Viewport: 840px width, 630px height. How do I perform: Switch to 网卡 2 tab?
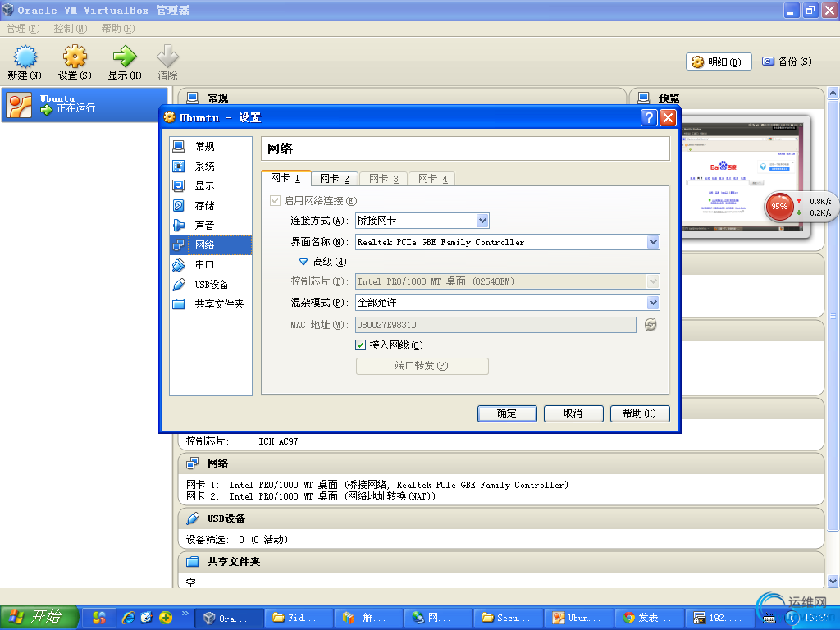coord(335,178)
